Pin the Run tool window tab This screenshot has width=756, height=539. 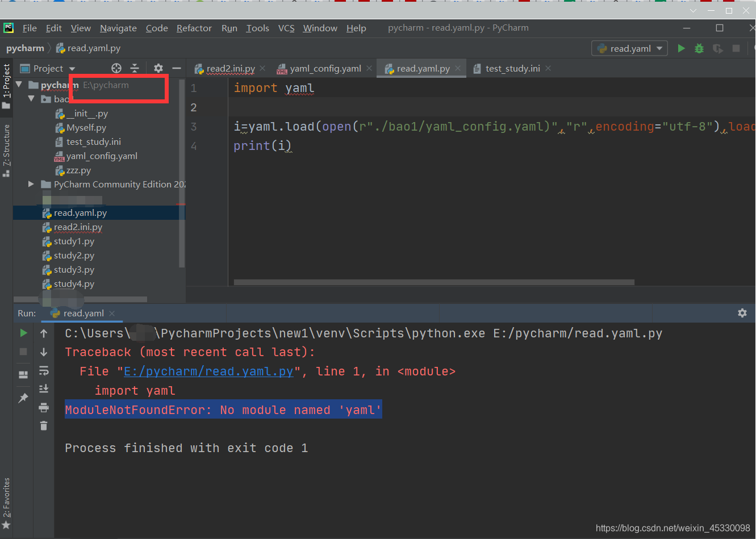coord(23,398)
